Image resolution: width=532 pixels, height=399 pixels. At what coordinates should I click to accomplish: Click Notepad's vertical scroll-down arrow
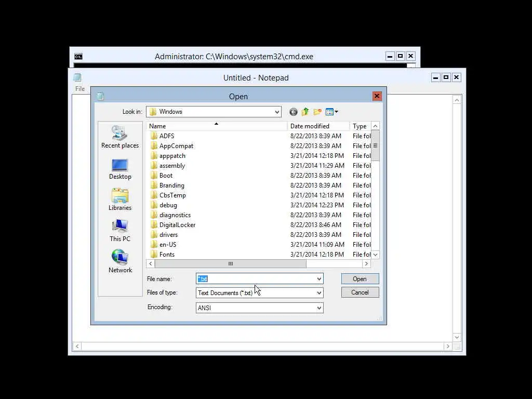(457, 337)
